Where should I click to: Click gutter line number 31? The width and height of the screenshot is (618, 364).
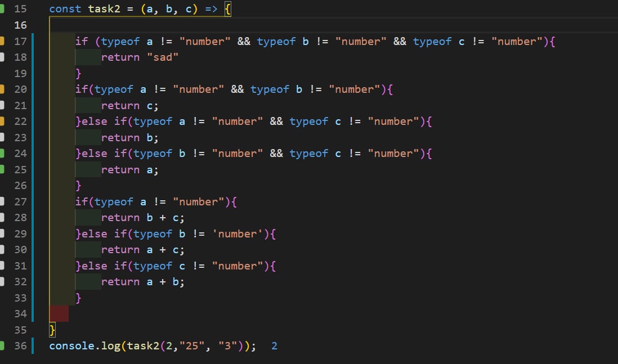coord(20,266)
